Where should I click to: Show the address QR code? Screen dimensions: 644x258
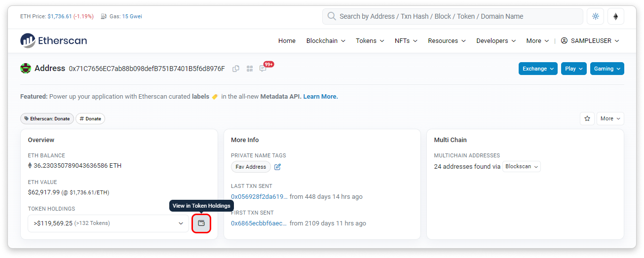250,69
